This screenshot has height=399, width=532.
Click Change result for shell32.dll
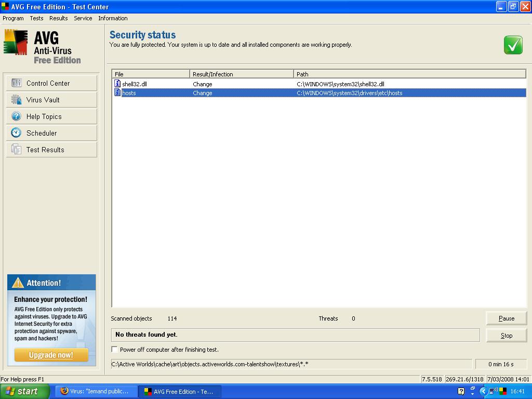coord(203,84)
